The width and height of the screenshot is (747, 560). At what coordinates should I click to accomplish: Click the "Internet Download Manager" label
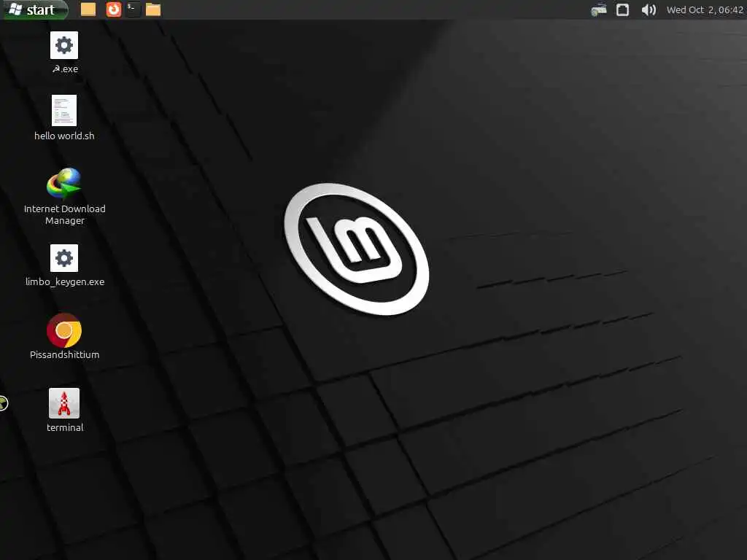point(65,215)
